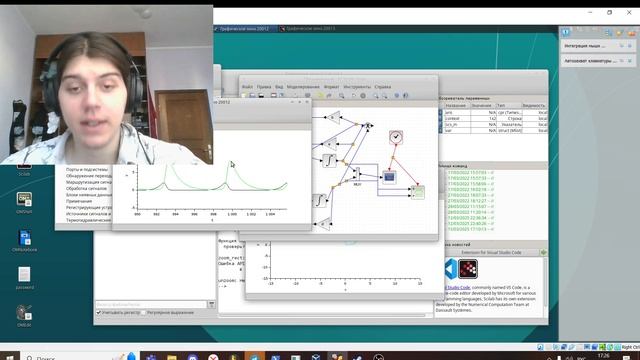
Task: Open the Справка menu in Xcos
Action: 382,87
